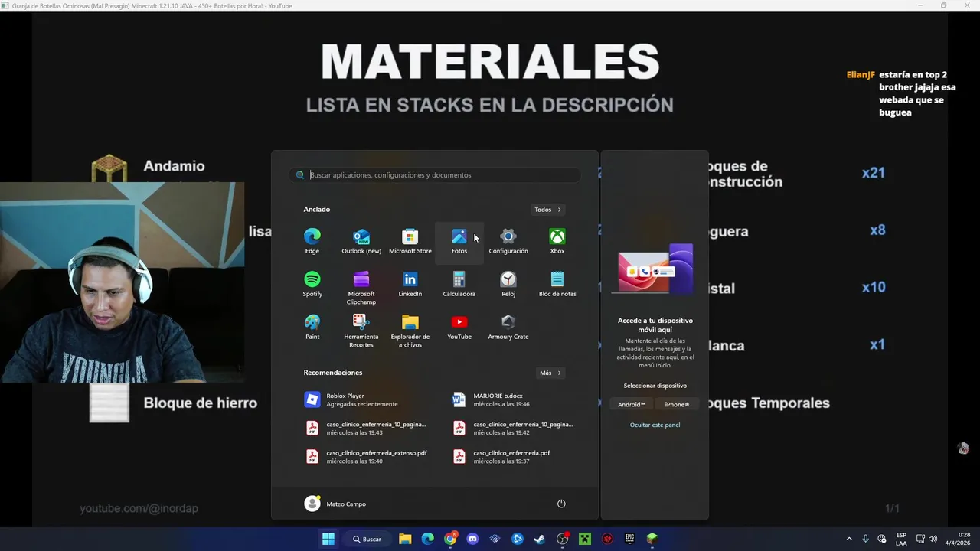The image size is (980, 551).
Task: Click the Windows Start button on taskbar
Action: (328, 539)
